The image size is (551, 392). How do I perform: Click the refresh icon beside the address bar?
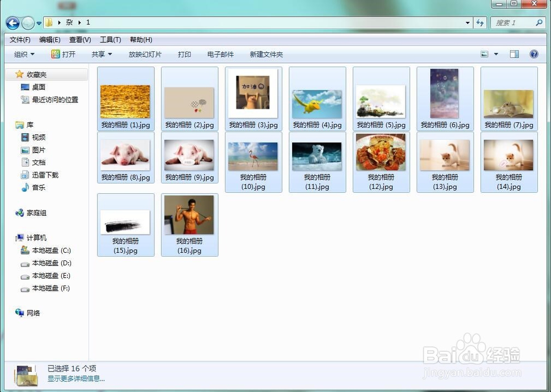[481, 23]
